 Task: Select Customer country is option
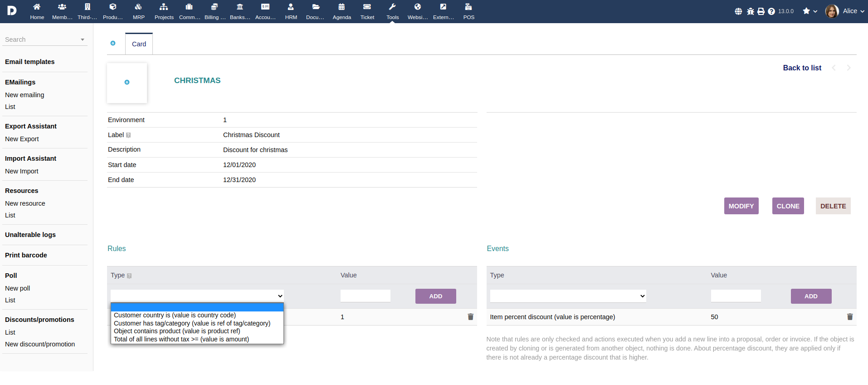point(175,315)
